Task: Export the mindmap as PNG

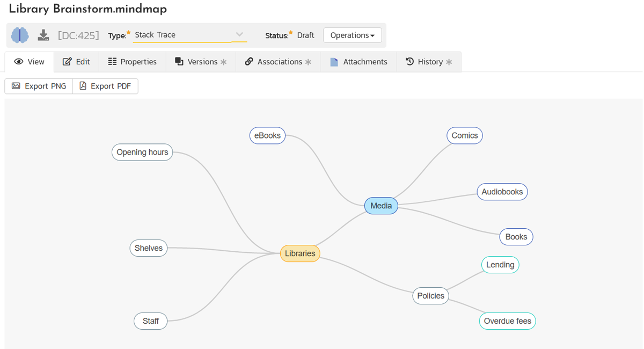Action: [39, 86]
